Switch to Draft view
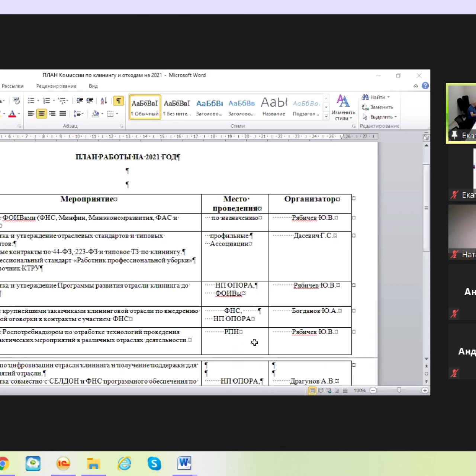Viewport: 476px width, 476px height. point(345,390)
